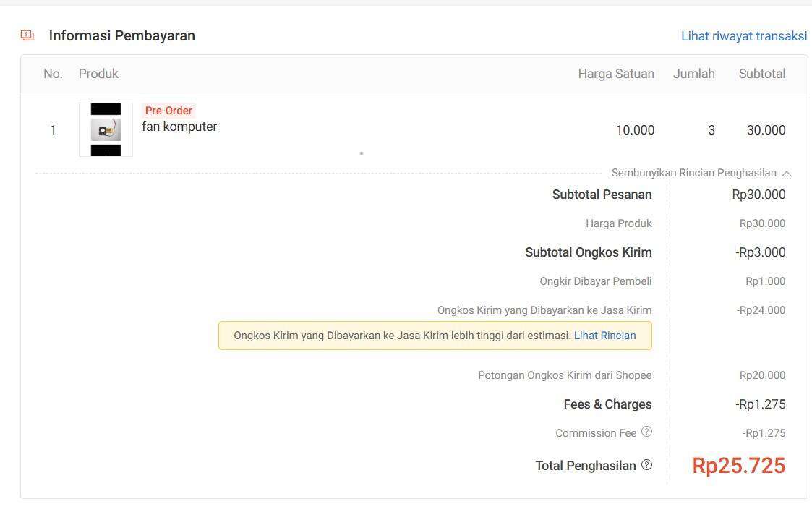Click the Jumlah column header
This screenshot has width=812, height=512.
coord(694,74)
